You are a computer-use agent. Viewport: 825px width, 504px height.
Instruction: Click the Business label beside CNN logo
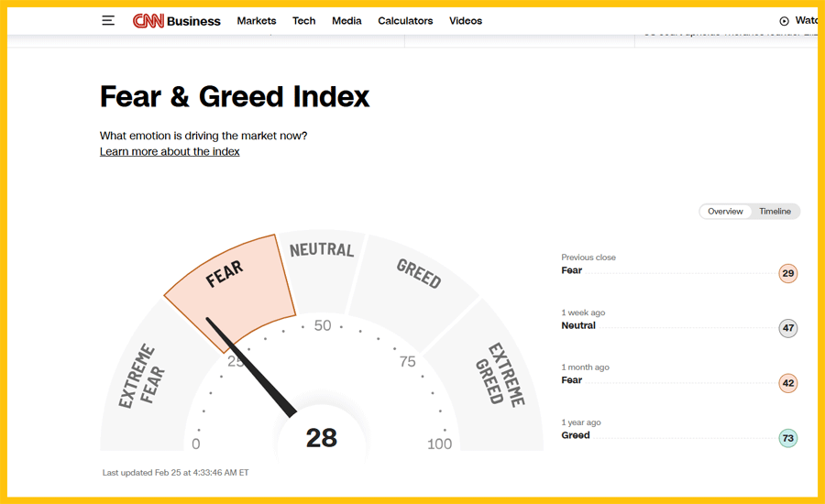(194, 21)
